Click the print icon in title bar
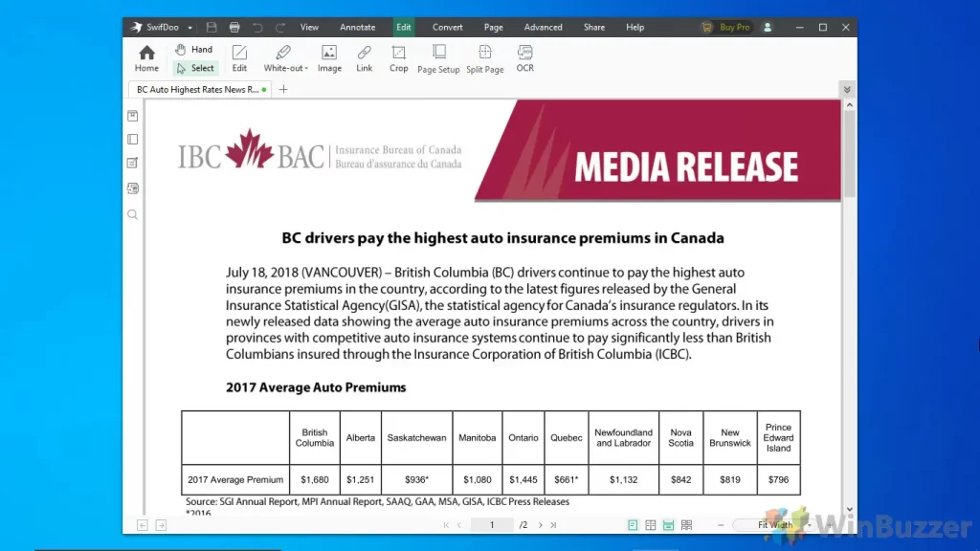The width and height of the screenshot is (980, 551). point(234,28)
